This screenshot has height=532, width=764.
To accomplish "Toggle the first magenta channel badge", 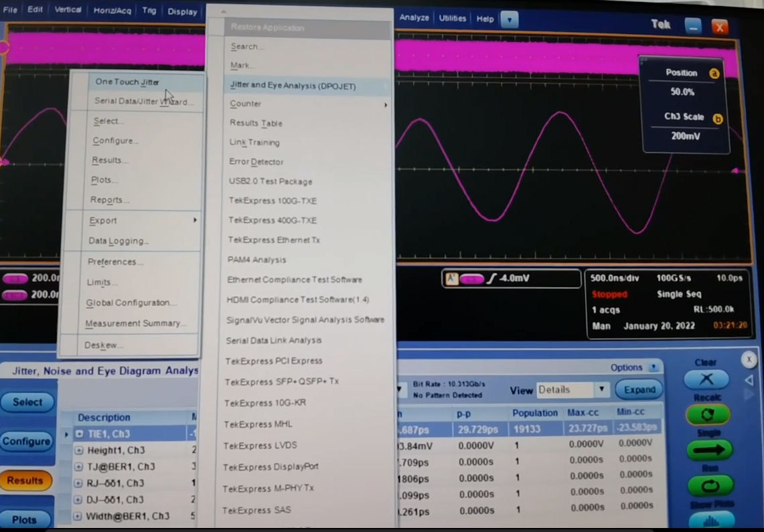I will pyautogui.click(x=15, y=278).
